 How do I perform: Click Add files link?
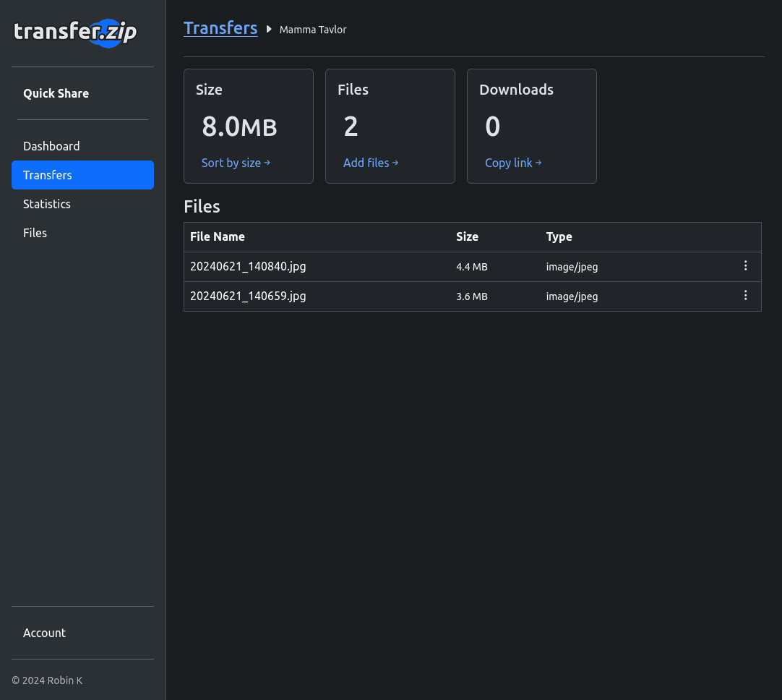pos(371,163)
